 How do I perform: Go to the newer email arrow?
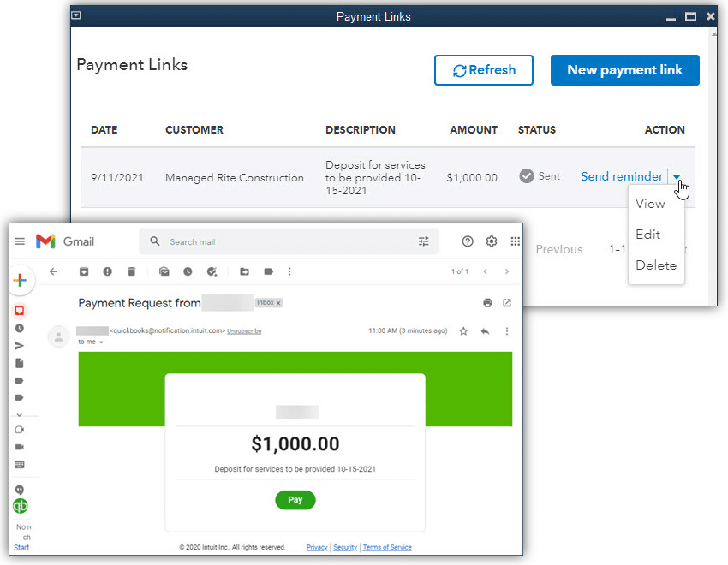point(485,271)
